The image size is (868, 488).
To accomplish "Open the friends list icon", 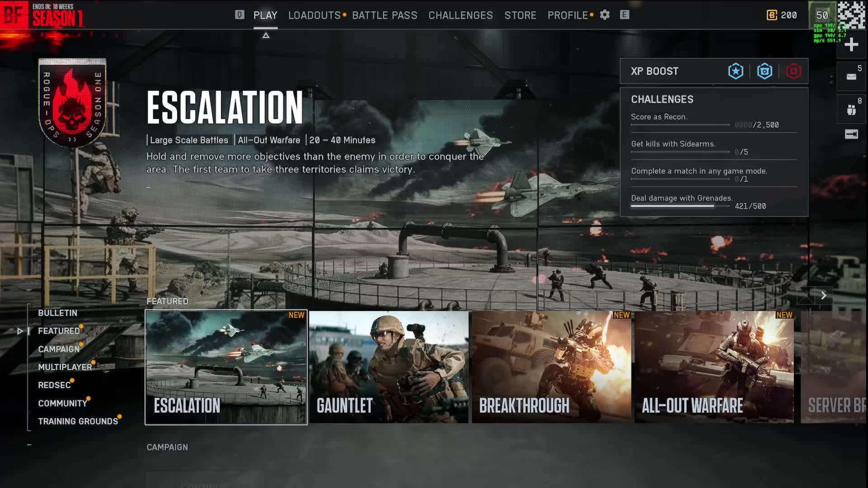I will click(x=851, y=110).
